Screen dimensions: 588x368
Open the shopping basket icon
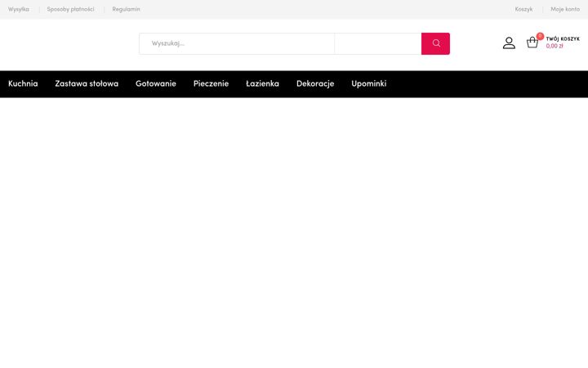click(x=532, y=43)
